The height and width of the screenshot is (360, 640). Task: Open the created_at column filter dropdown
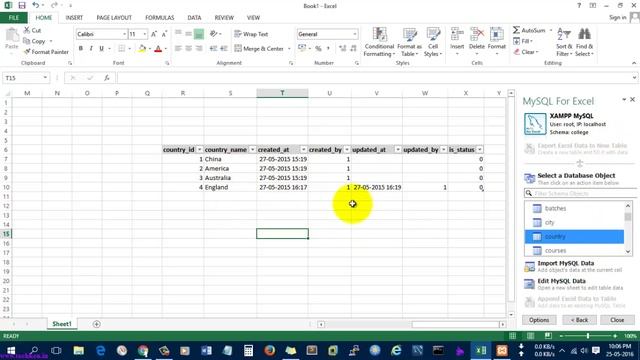(303, 150)
